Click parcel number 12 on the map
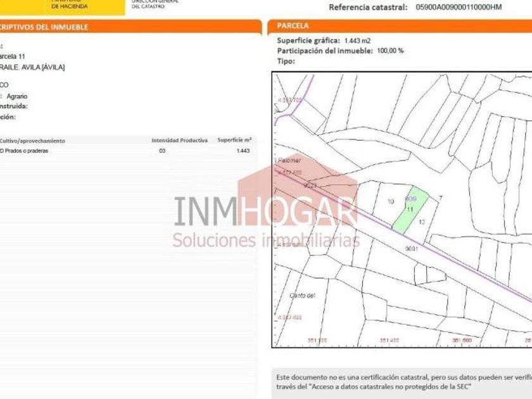 pos(422,222)
